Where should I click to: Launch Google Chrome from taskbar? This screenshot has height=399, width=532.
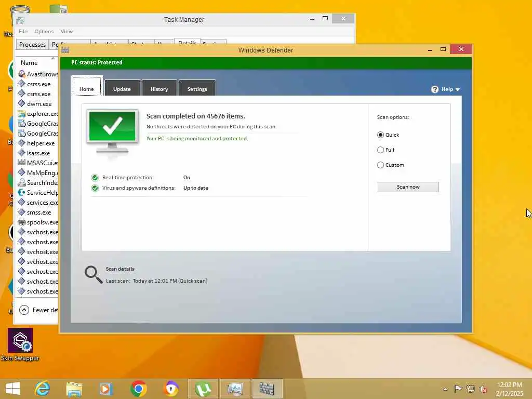pos(138,389)
